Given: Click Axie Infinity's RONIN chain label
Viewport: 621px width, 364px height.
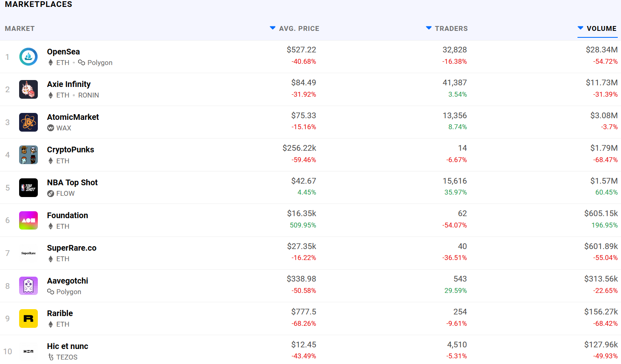Looking at the screenshot, I should click(89, 95).
